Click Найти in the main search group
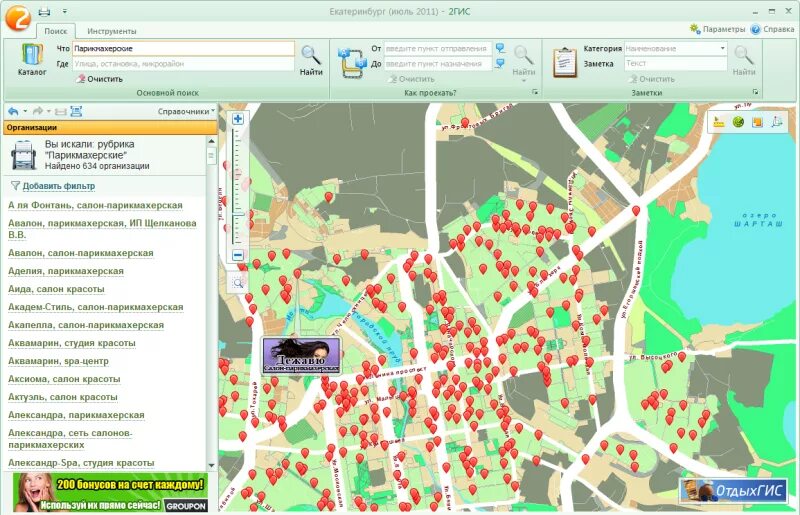This screenshot has height=515, width=800. [x=311, y=60]
